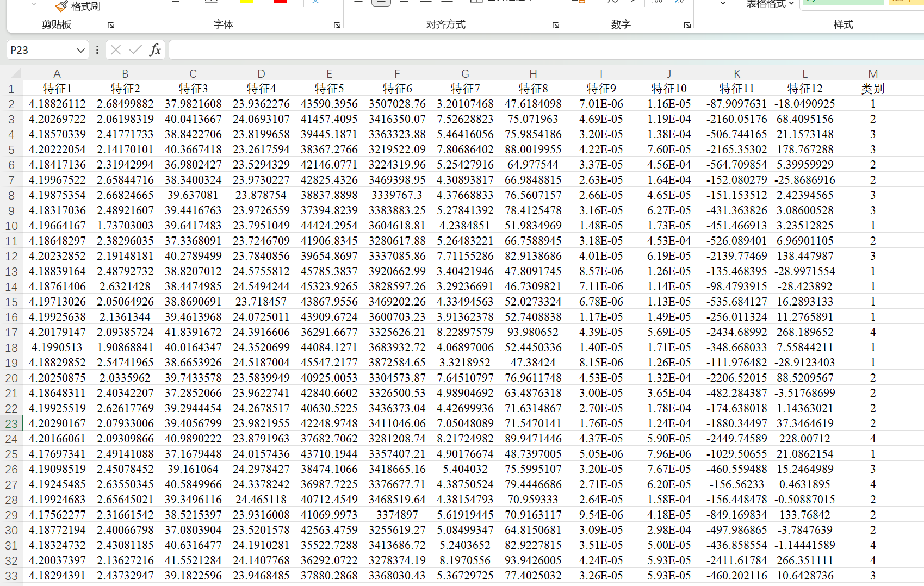Select cell containing 24.465118
The width and height of the screenshot is (924, 586).
click(x=261, y=500)
